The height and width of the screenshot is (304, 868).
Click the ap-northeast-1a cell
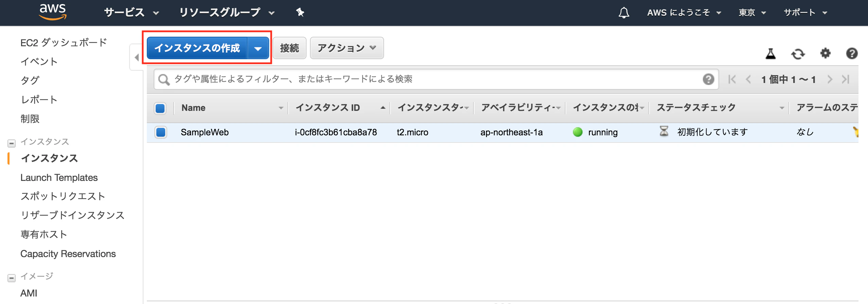[x=511, y=132]
